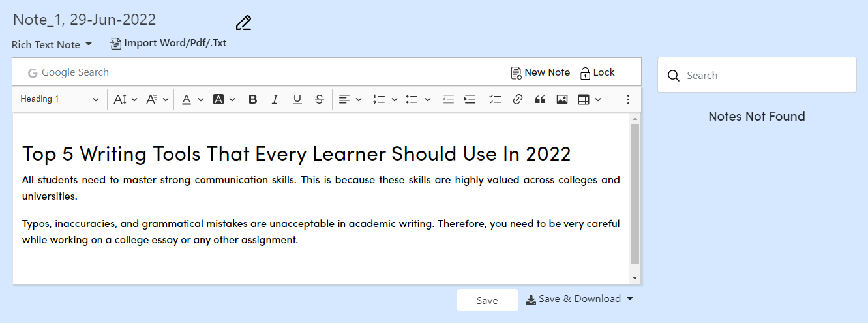Viewport: 868px width, 323px height.
Task: Decrease indent of paragraph
Action: click(448, 99)
